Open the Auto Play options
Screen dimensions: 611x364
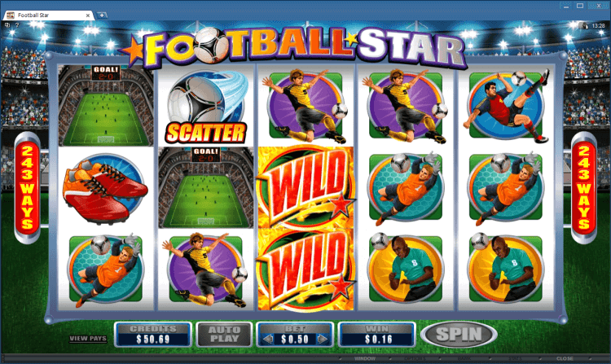point(224,334)
